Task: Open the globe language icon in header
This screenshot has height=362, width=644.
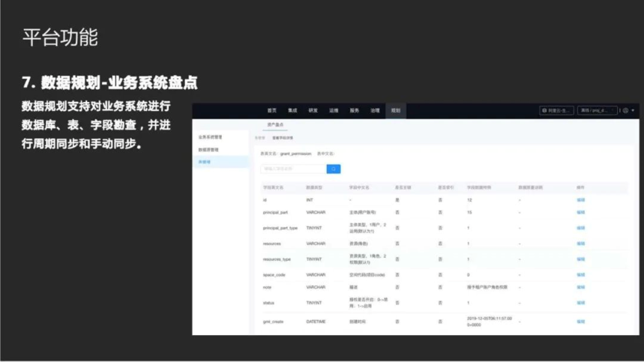Action: 625,110
